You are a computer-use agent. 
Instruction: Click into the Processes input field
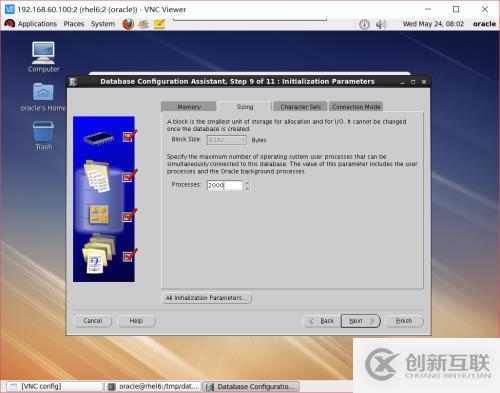point(225,185)
